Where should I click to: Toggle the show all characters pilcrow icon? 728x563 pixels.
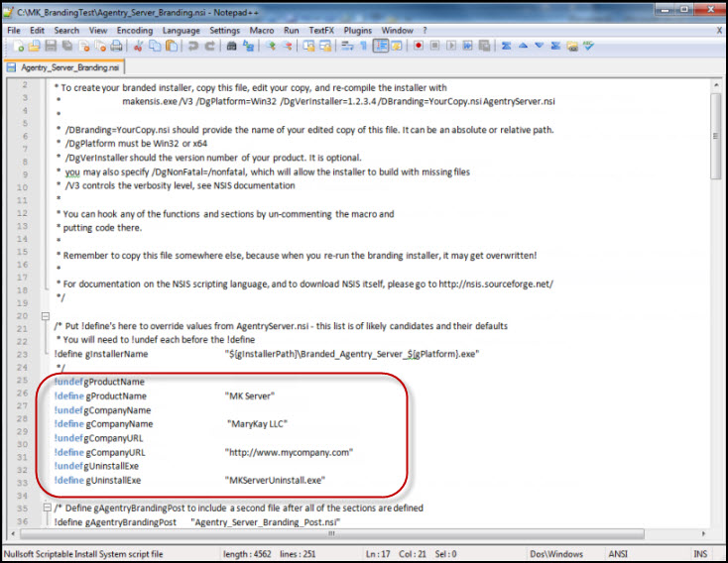tap(363, 46)
